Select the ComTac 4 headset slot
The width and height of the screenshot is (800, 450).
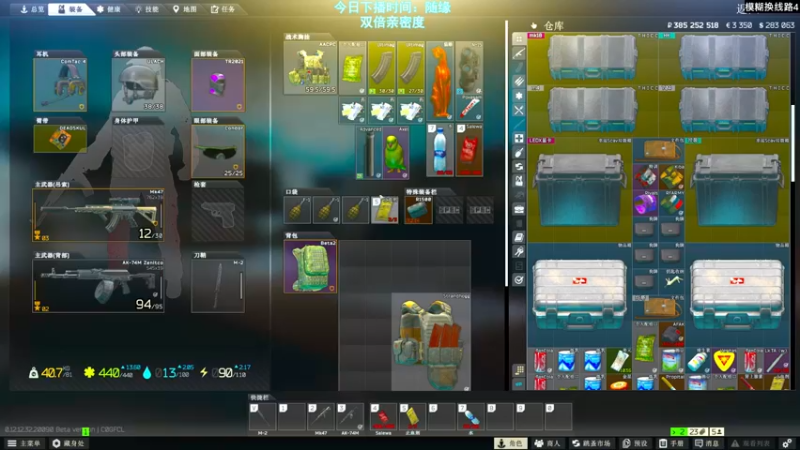pyautogui.click(x=60, y=84)
